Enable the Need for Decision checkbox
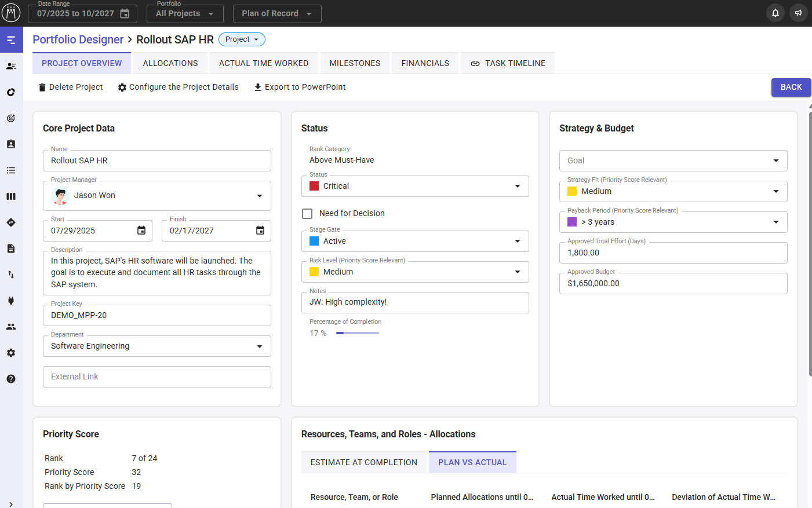Screen dimensions: 812x508 (307, 213)
